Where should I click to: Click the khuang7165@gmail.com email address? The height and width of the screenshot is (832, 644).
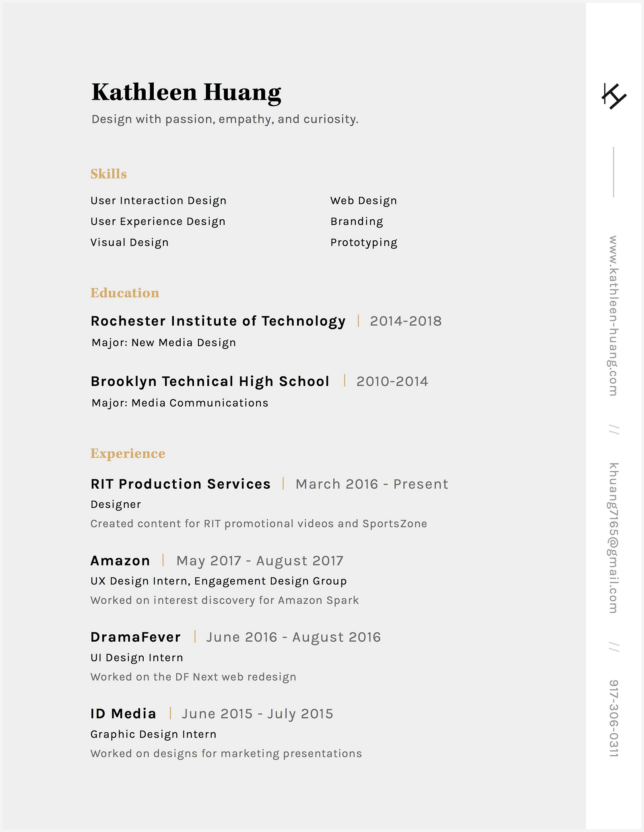613,538
